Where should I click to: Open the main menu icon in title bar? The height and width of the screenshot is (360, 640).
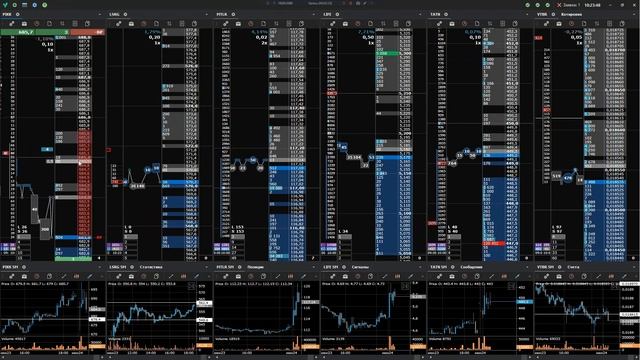[24, 5]
